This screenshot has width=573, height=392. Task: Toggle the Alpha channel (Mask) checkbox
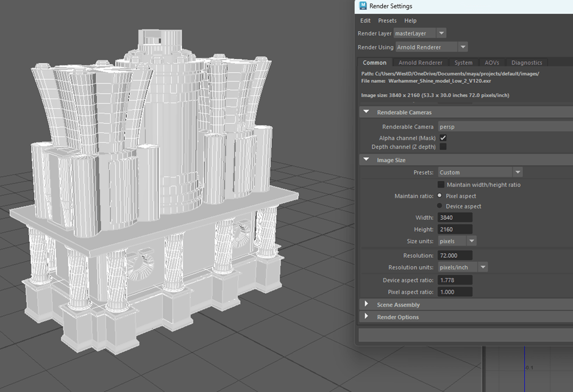(x=443, y=138)
